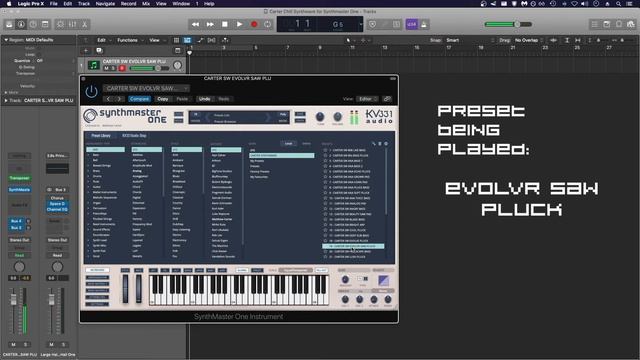Expand the Track: CARTER inspector section
Viewport: 640px width, 360px height.
(x=6, y=100)
